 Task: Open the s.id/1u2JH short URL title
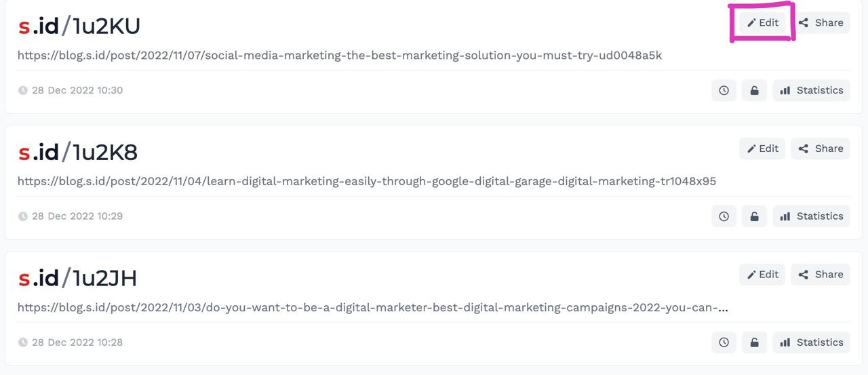click(x=77, y=278)
